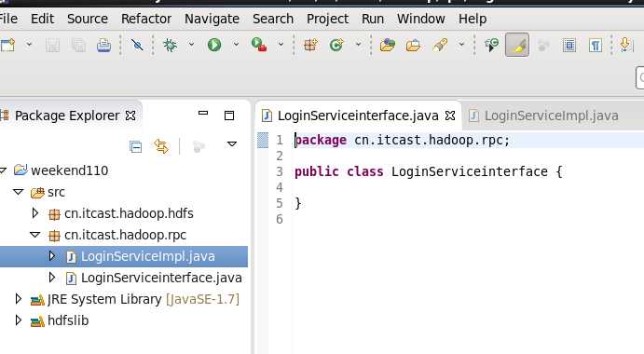Click New Java Package icon

click(311, 45)
